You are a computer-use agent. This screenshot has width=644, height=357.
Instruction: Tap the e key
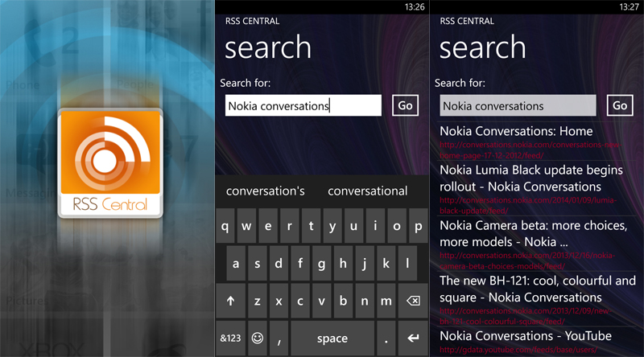pyautogui.click(x=268, y=226)
